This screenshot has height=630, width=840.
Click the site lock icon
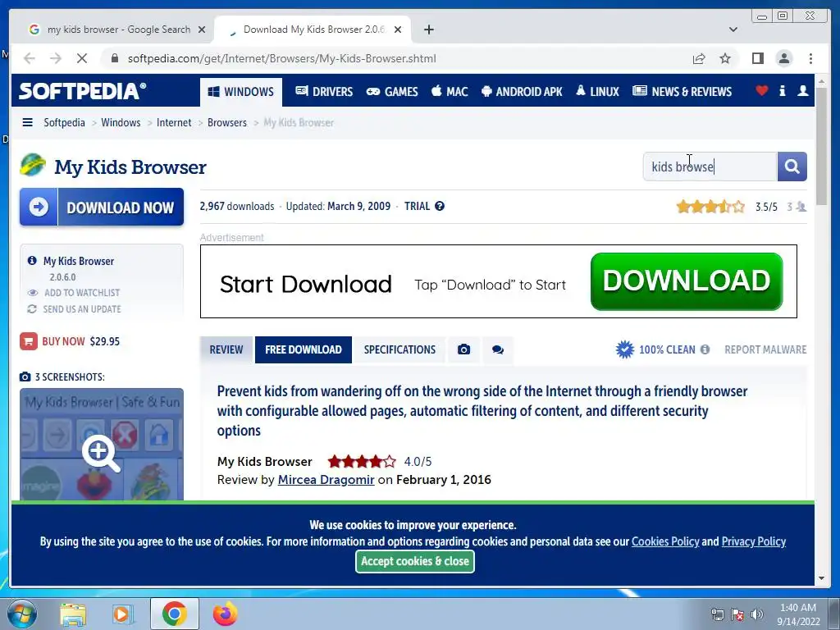coord(114,58)
